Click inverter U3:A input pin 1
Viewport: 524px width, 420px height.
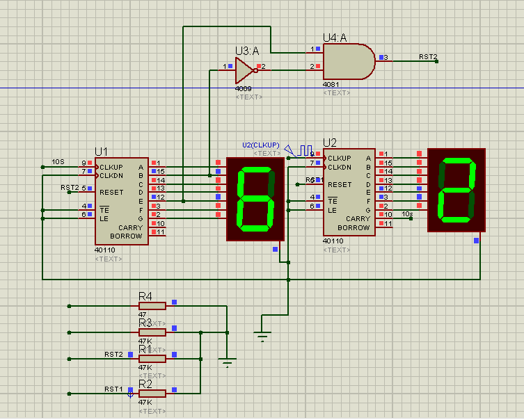click(x=228, y=70)
